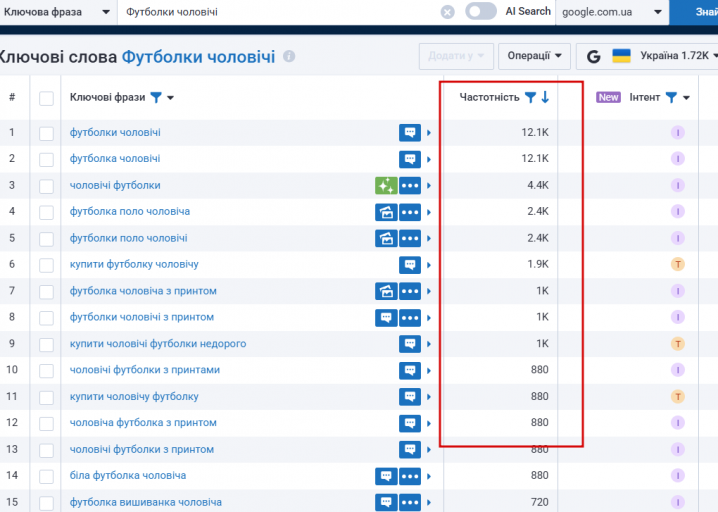Open keyword link чоловічі футболки

(x=115, y=185)
